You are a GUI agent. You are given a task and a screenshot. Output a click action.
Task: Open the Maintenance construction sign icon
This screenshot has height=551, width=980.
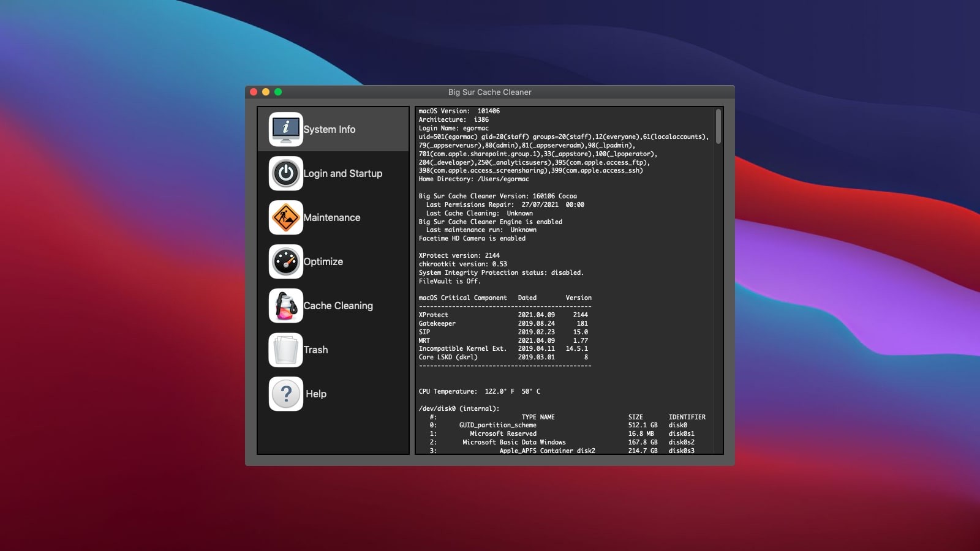pyautogui.click(x=285, y=217)
